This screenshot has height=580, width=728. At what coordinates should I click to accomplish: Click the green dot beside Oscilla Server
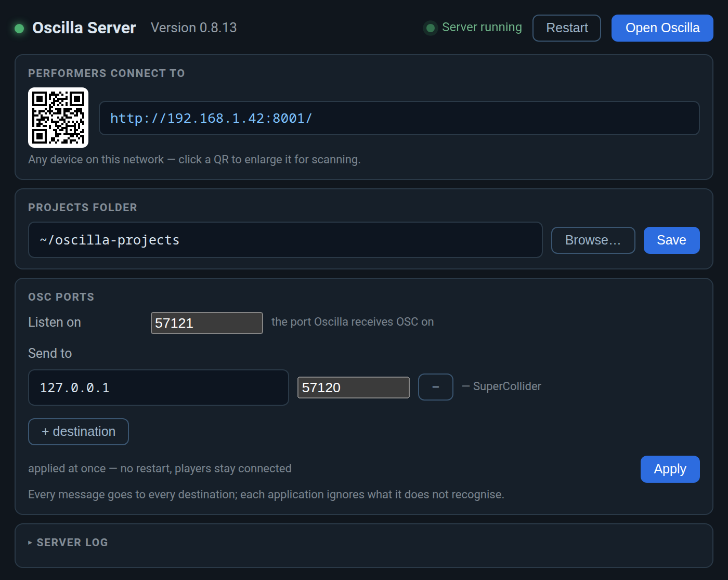(x=19, y=28)
